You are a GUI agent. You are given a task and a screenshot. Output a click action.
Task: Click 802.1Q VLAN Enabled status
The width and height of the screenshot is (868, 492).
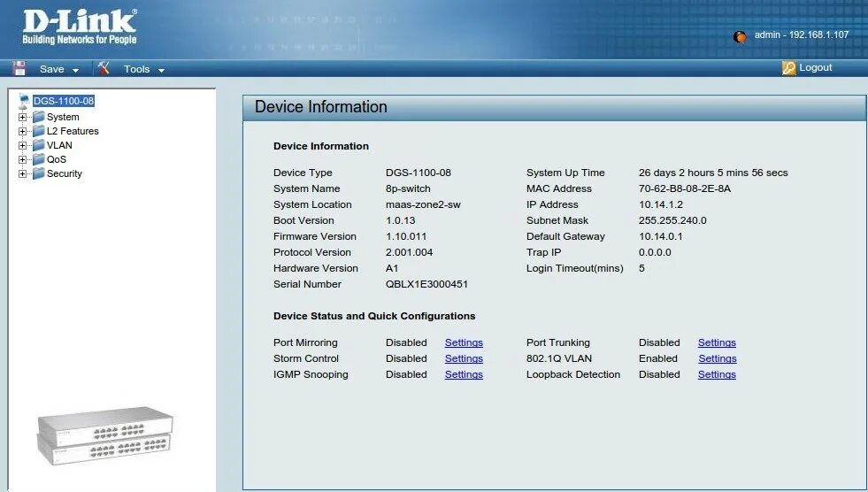658,358
